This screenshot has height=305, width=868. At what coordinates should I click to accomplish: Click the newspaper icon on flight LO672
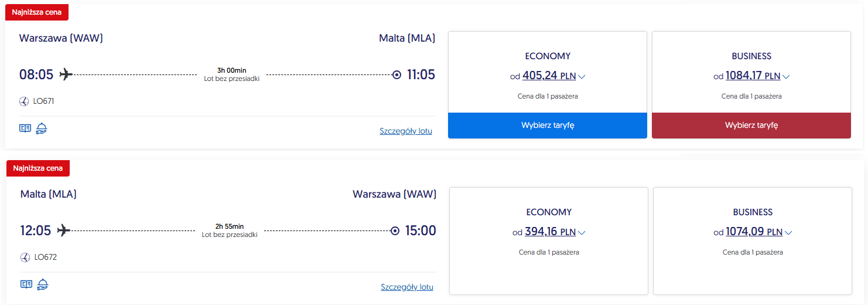(26, 284)
